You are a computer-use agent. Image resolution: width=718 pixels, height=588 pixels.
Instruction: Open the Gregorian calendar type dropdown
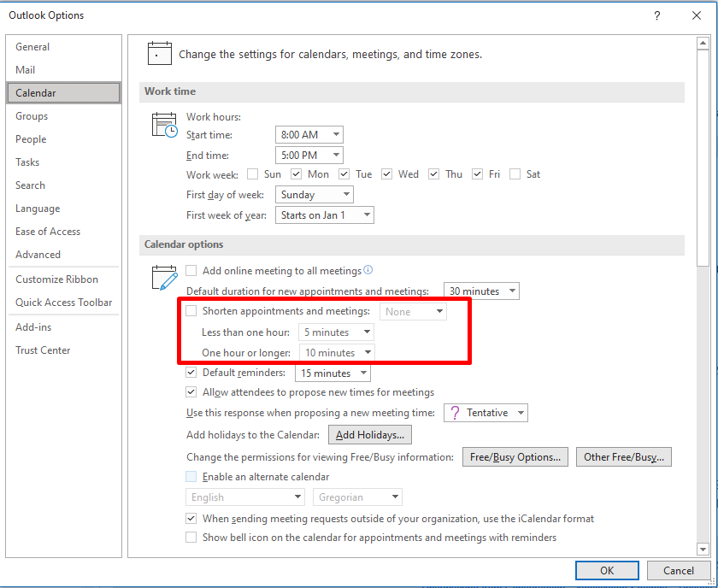[x=357, y=497]
